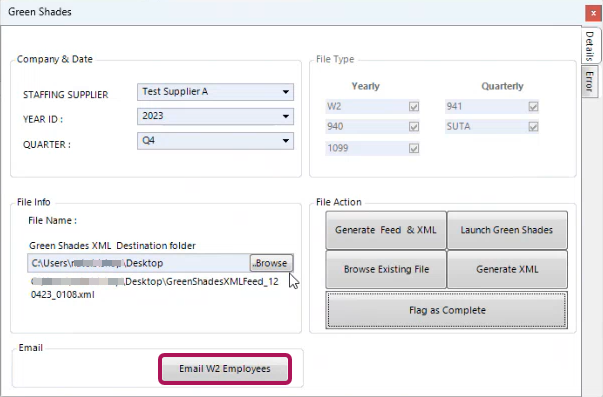Open the Quarter dropdown showing Q4
Image resolution: width=603 pixels, height=397 pixels.
[215, 141]
